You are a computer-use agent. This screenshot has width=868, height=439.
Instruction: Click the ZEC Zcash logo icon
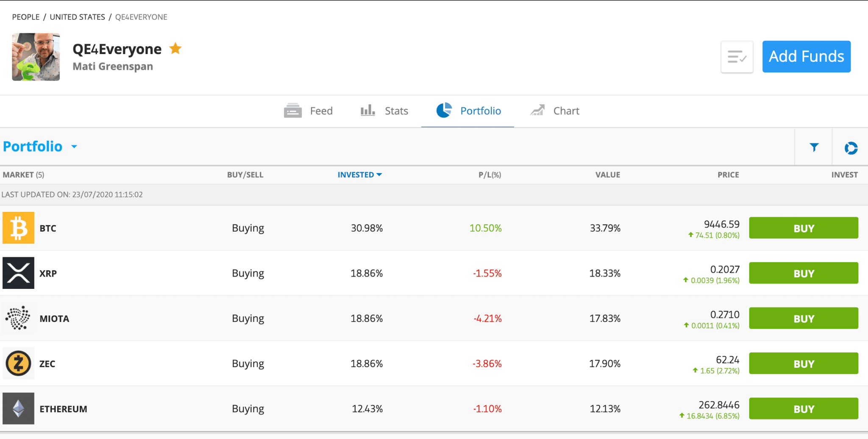tap(18, 363)
